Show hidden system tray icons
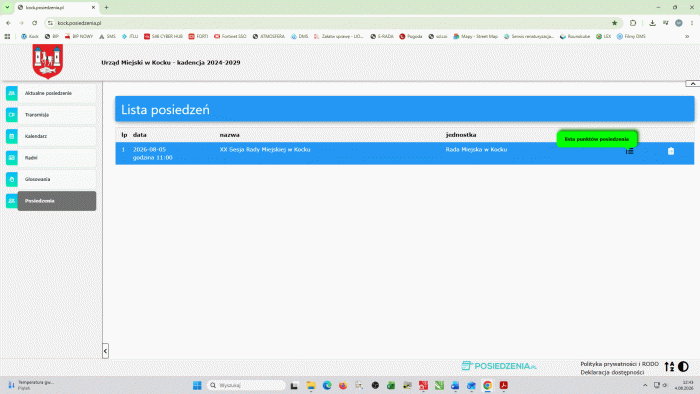The height and width of the screenshot is (394, 700). (x=645, y=385)
